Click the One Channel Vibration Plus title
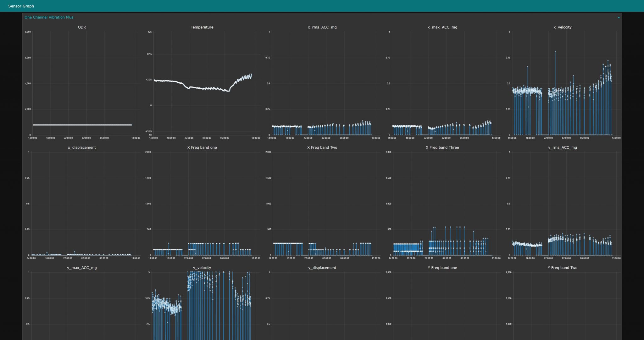Image resolution: width=644 pixels, height=340 pixels. [49, 17]
